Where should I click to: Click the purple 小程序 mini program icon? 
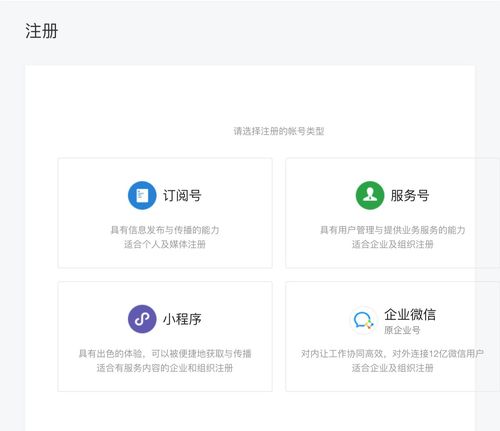142,319
